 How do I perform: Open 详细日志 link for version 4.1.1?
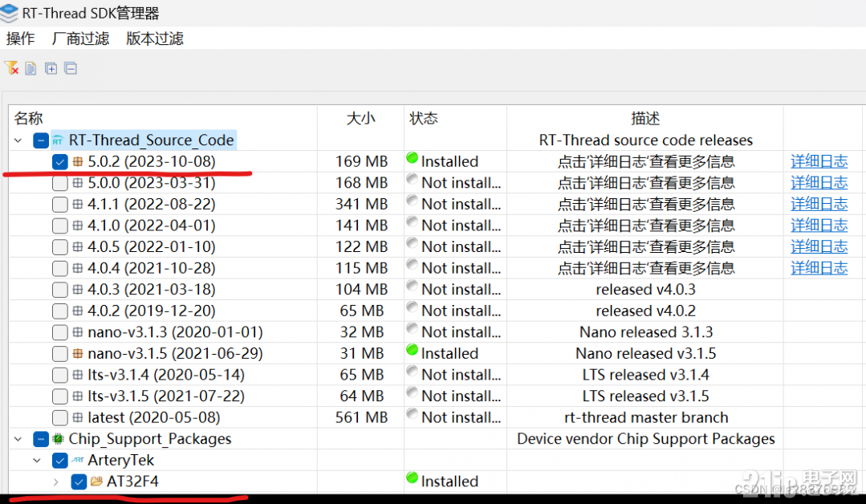click(x=819, y=205)
